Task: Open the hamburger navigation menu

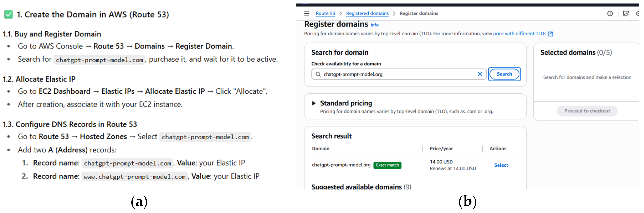Action: point(307,14)
